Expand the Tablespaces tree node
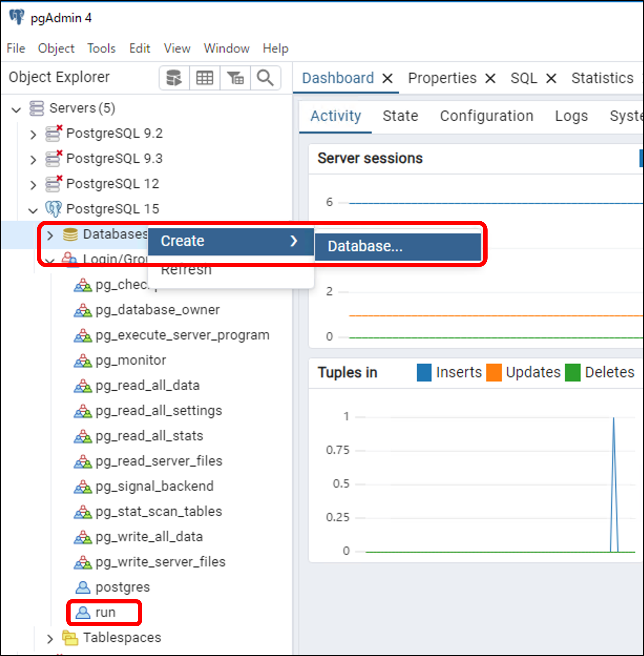This screenshot has height=656, width=644. [x=50, y=639]
